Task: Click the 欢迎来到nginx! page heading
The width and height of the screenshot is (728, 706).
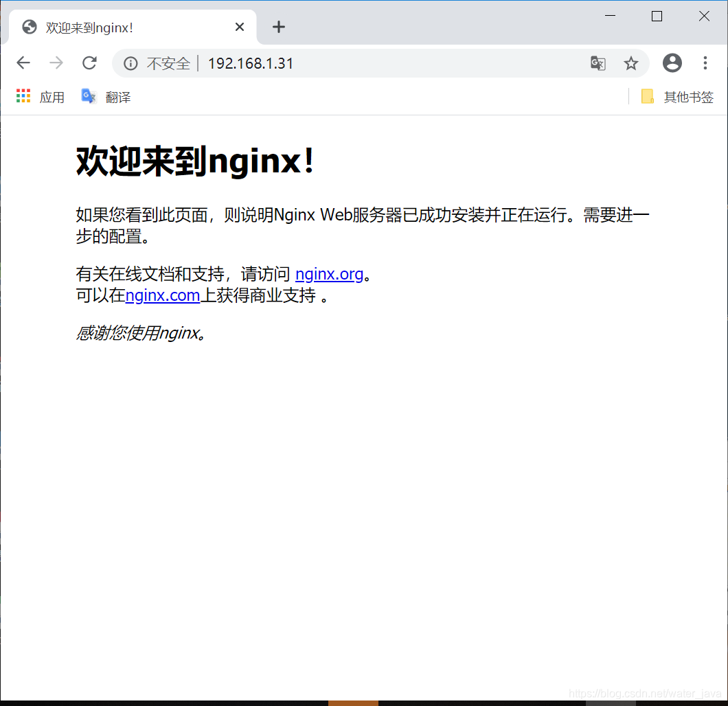Action: click(x=195, y=161)
